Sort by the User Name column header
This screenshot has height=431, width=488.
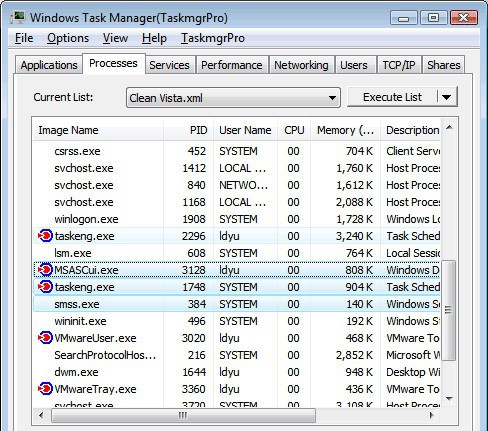(x=245, y=130)
